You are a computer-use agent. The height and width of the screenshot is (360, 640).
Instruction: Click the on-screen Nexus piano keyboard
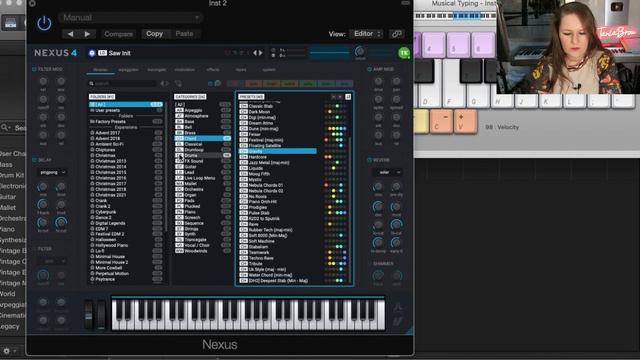pos(248,314)
